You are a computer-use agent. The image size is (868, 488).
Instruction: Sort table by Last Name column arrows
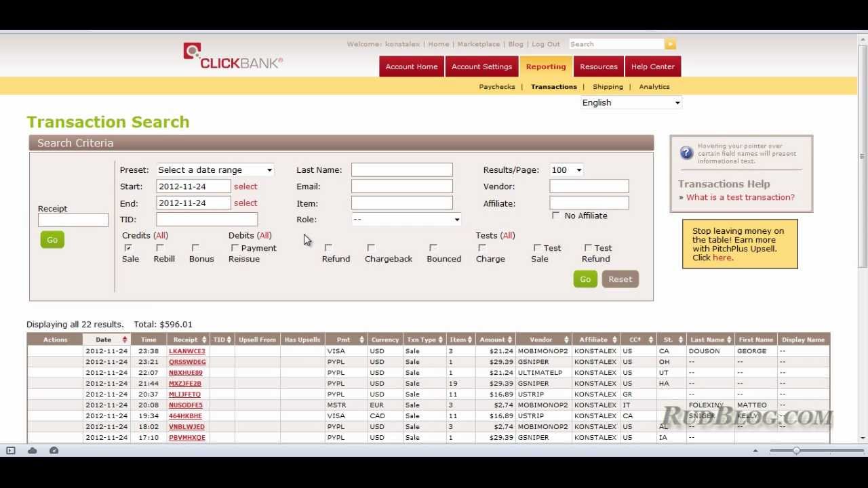click(x=730, y=340)
